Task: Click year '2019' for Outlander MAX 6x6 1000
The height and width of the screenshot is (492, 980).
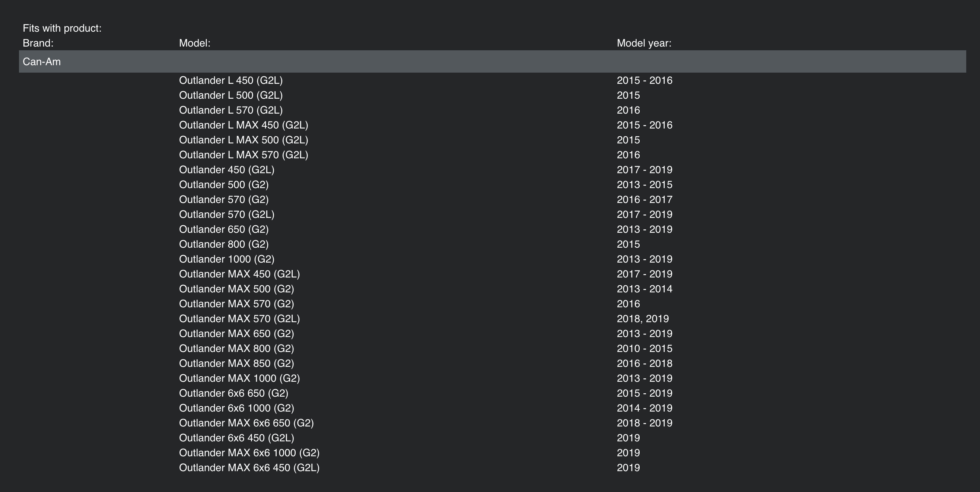Action: pos(629,453)
